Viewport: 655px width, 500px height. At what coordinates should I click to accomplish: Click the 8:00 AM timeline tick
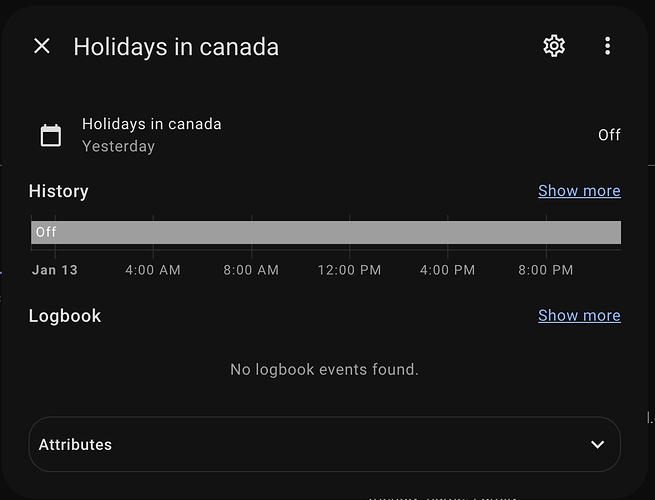click(251, 270)
